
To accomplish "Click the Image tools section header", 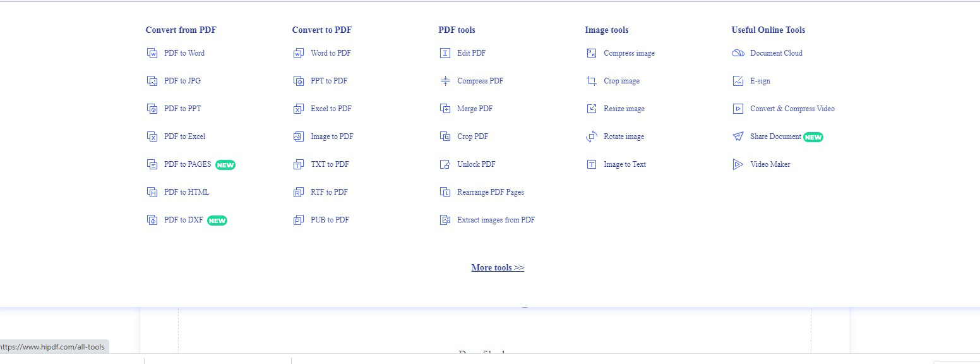I will (x=606, y=30).
